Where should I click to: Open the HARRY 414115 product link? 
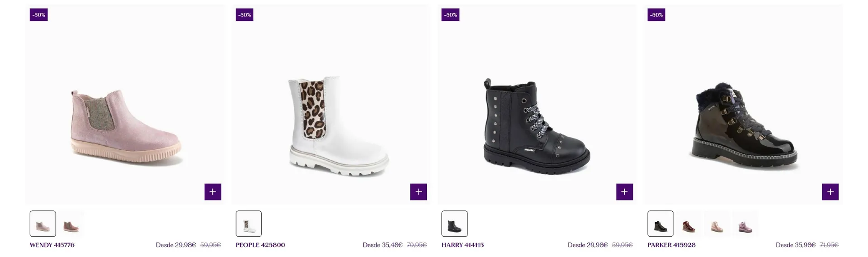tap(462, 245)
